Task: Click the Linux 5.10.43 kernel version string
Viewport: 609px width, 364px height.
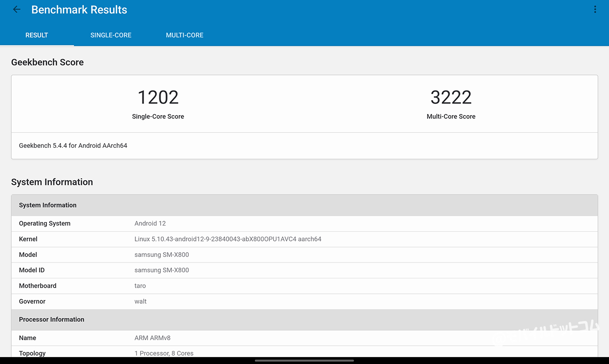Action: 228,239
